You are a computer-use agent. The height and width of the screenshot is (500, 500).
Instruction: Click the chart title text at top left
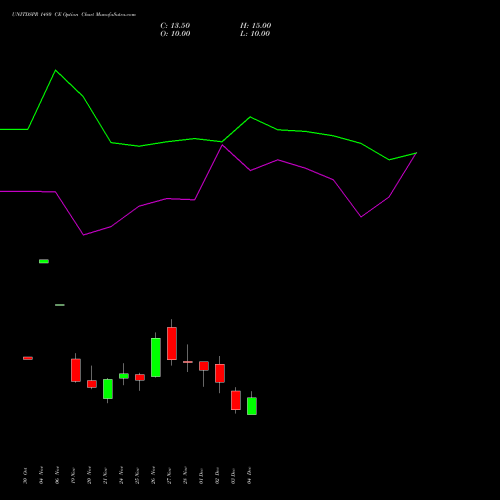tap(74, 15)
